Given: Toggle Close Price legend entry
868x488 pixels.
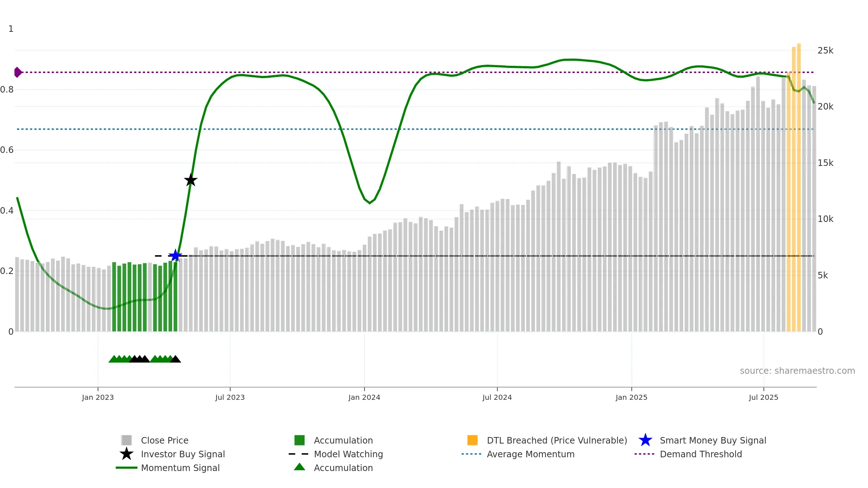Looking at the screenshot, I should [x=165, y=440].
